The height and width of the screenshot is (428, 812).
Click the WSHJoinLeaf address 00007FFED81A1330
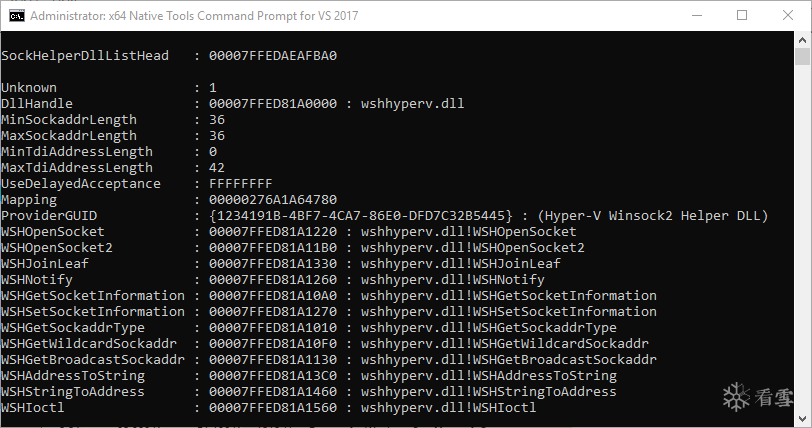pyautogui.click(x=273, y=264)
